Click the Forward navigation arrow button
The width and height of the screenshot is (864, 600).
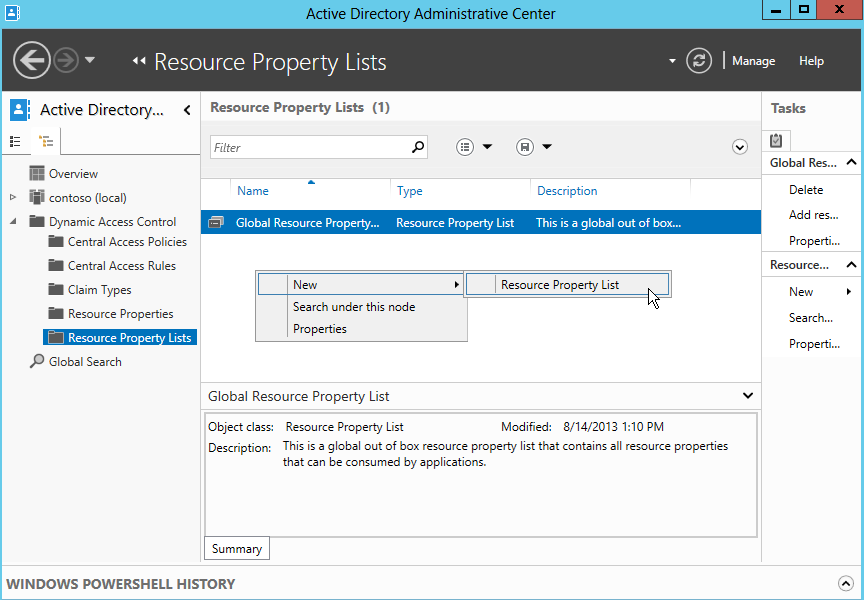tap(66, 60)
